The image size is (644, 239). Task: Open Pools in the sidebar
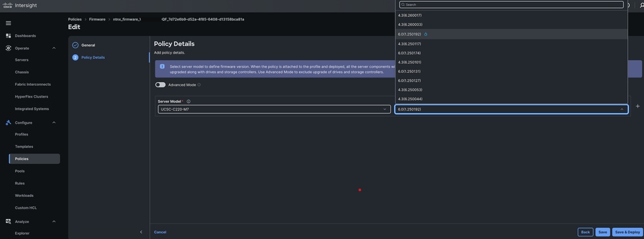tap(19, 171)
